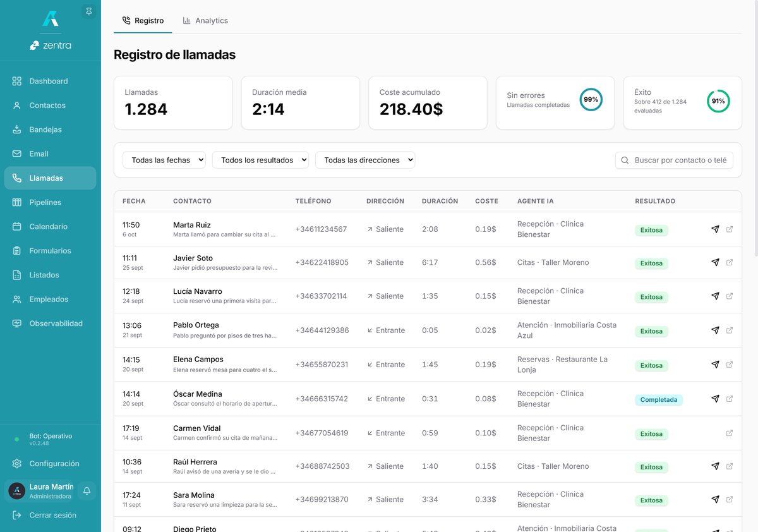Screen dimensions: 758x532
Task: Open external link for Lucía Navarro row
Action: (x=730, y=296)
